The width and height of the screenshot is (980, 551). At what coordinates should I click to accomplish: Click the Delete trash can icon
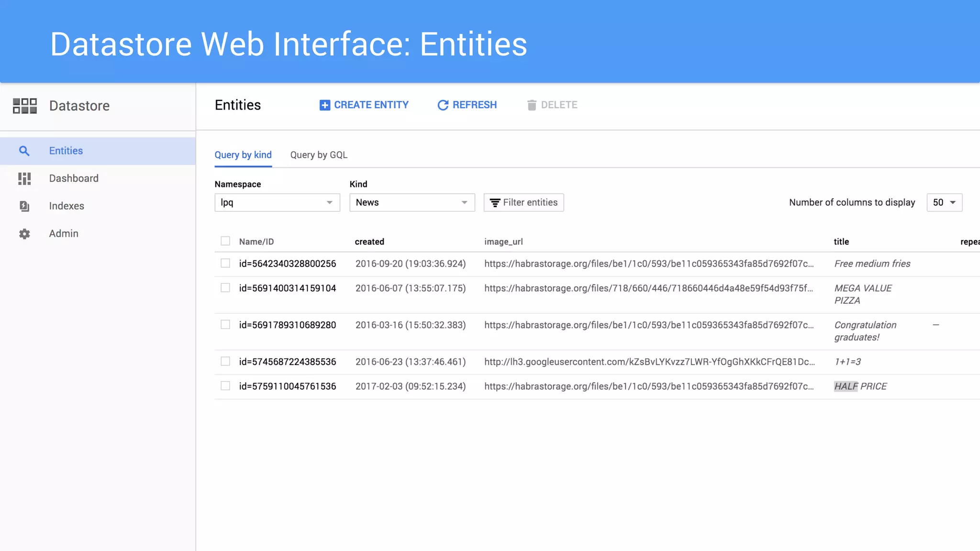(532, 105)
